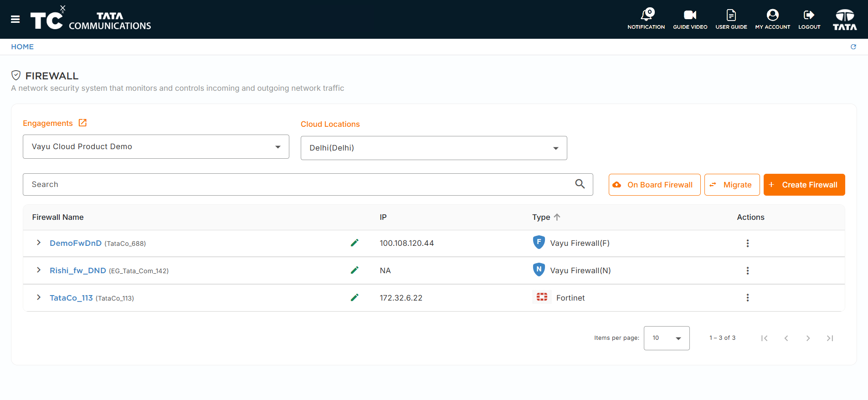
Task: Click the TATA logo at top right
Action: tap(845, 20)
